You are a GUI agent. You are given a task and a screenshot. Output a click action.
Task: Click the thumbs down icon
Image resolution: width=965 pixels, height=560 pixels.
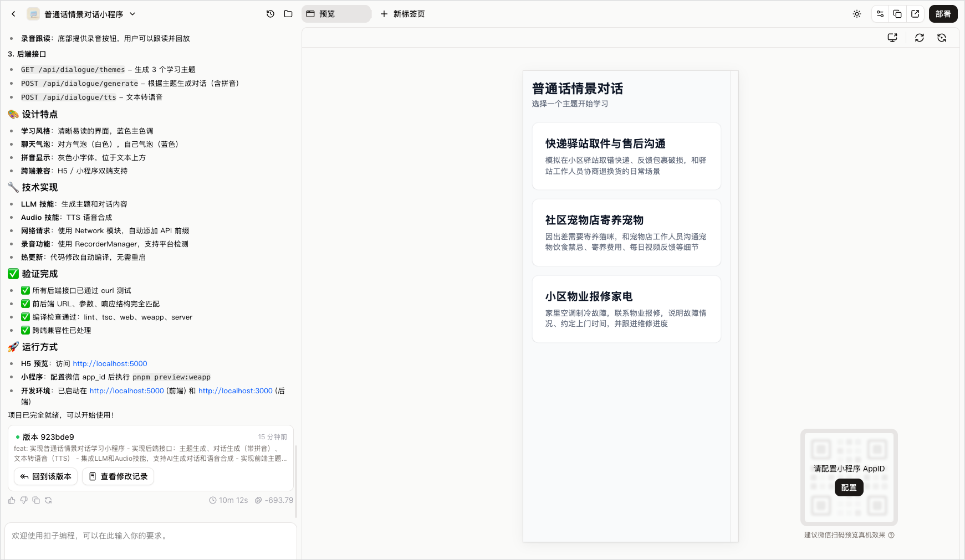24,500
